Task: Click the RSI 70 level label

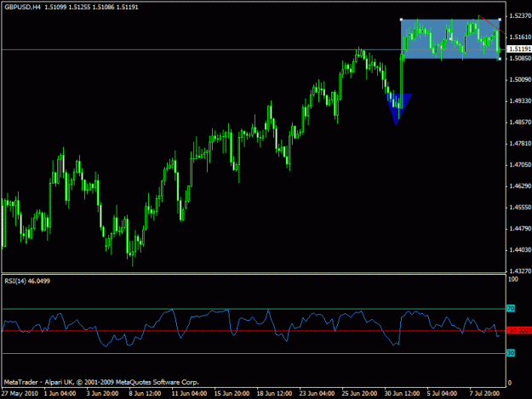Action: pos(511,309)
